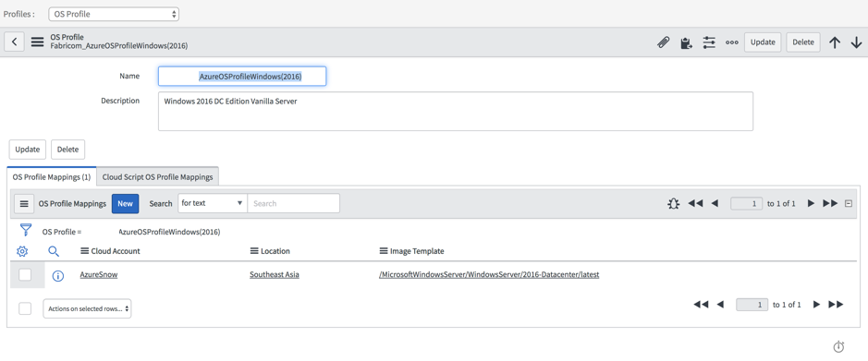The width and height of the screenshot is (868, 361).
Task: Go back using the header arrow
Action: [15, 42]
